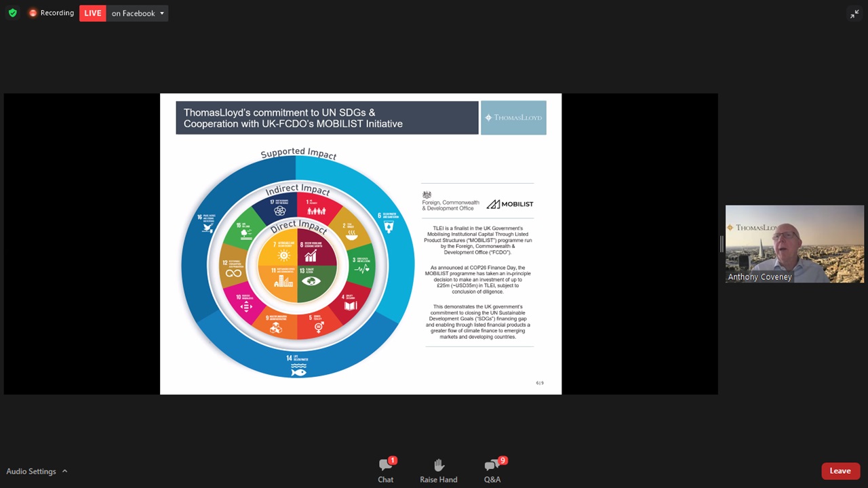Open the Chat panel

(x=385, y=470)
